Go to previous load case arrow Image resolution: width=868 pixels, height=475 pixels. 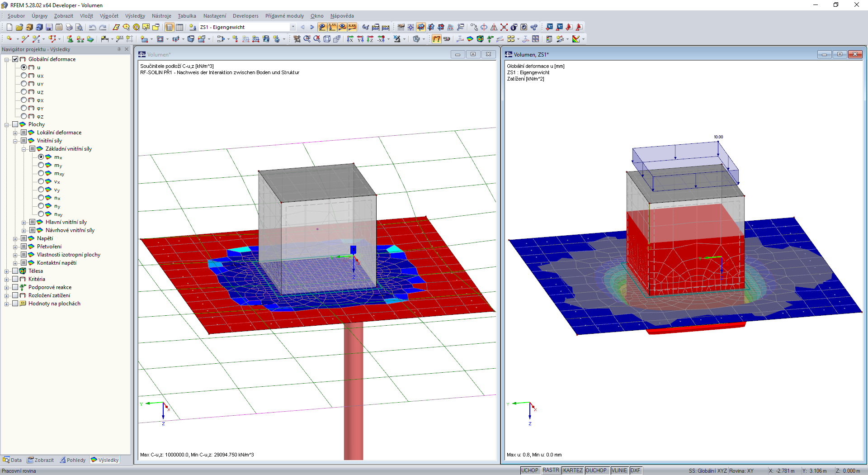(302, 27)
